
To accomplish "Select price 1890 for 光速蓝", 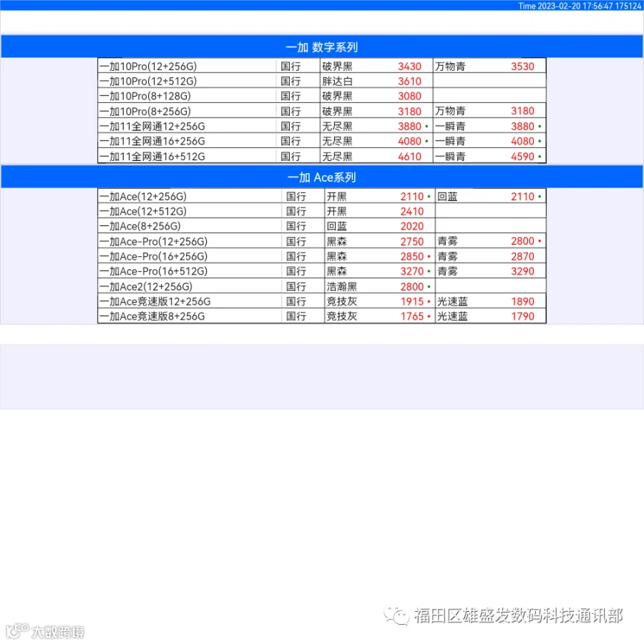I will [522, 301].
